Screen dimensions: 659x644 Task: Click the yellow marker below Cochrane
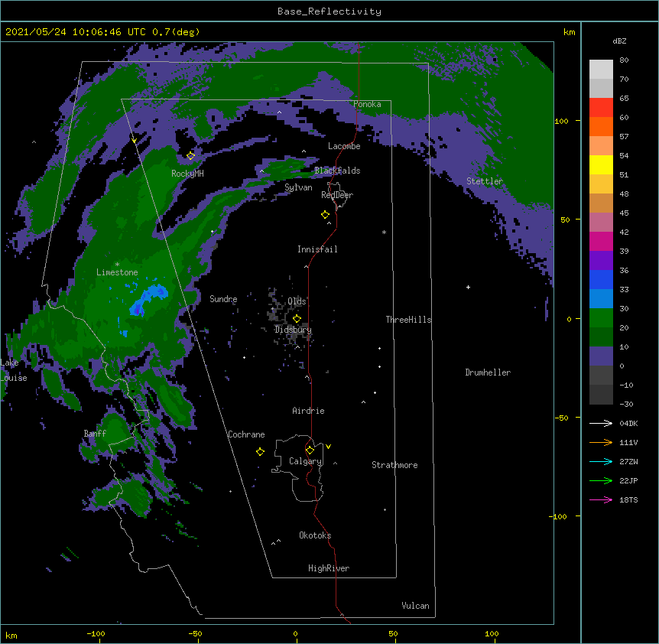coord(260,451)
